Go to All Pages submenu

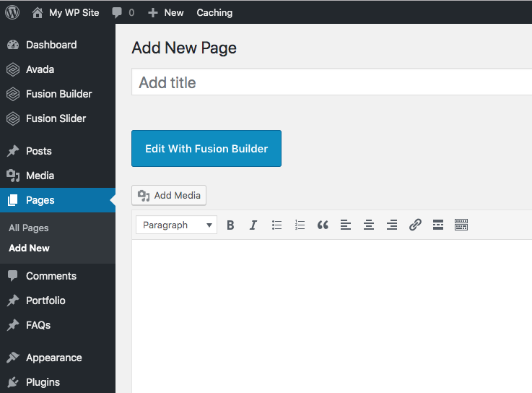tap(29, 228)
